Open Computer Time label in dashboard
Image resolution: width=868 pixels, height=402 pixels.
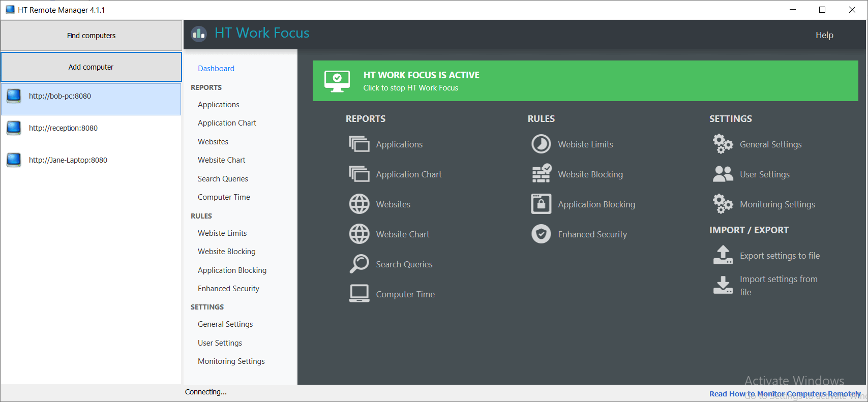point(405,294)
